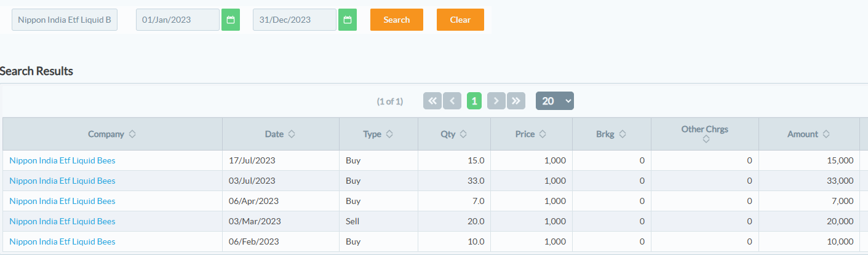
Task: Open calendar for the end date 31/Dec/2023
Action: [348, 20]
